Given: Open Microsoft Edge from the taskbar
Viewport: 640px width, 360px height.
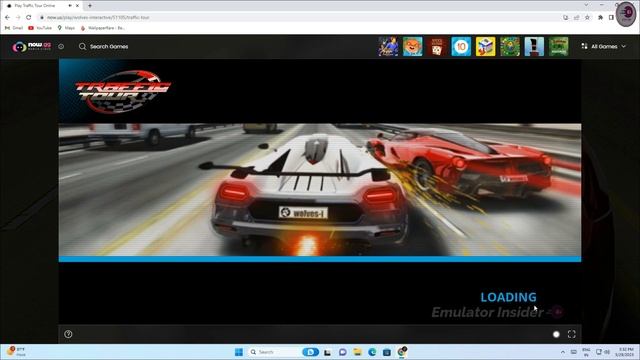Looking at the screenshot, I should coord(372,352).
